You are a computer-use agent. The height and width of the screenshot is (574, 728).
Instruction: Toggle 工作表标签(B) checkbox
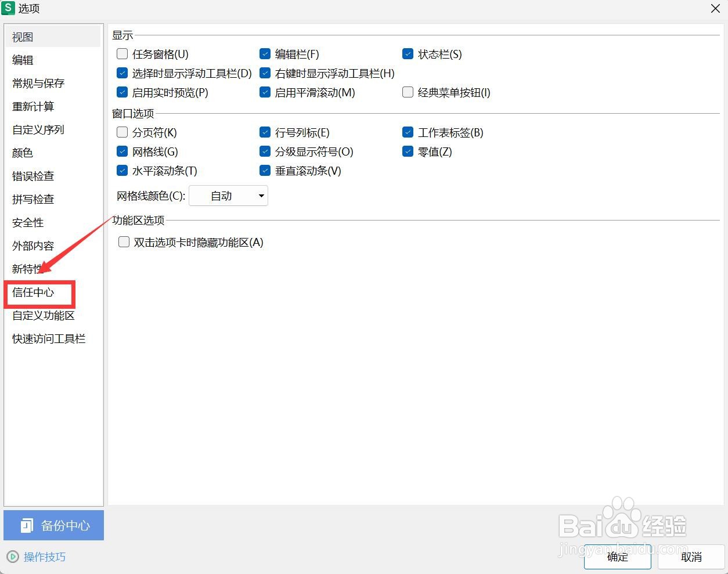[408, 132]
